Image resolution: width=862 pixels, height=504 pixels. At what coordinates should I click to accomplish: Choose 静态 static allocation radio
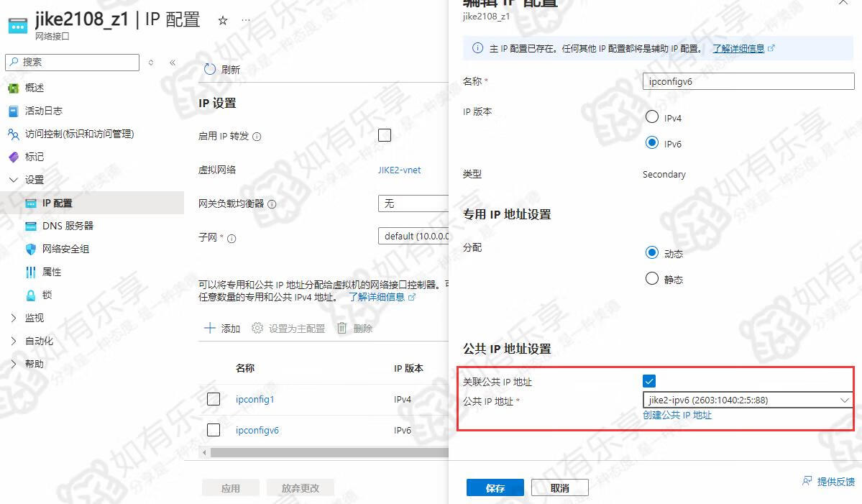click(652, 279)
